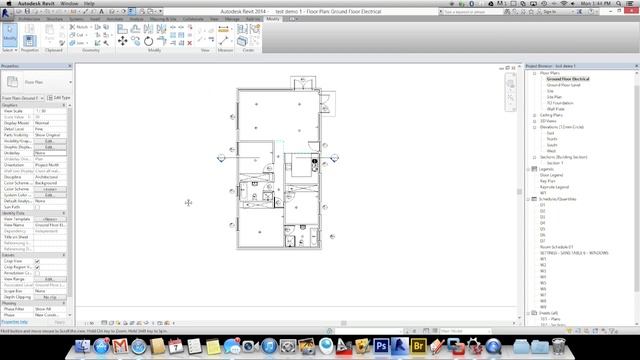Viewport: 640px width, 360px height.
Task: Click the Create Assembly icon
Action: pos(242,29)
